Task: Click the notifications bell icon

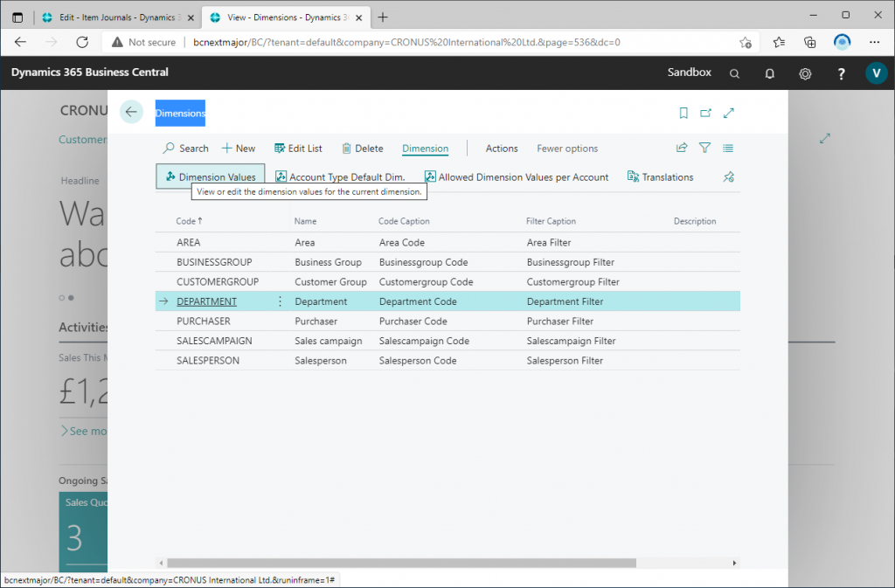Action: 770,73
